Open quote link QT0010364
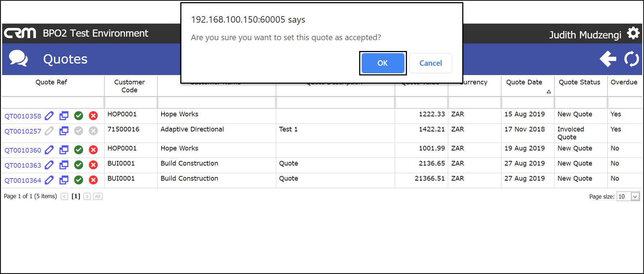Screen dimensions: 644x274 pos(23,181)
